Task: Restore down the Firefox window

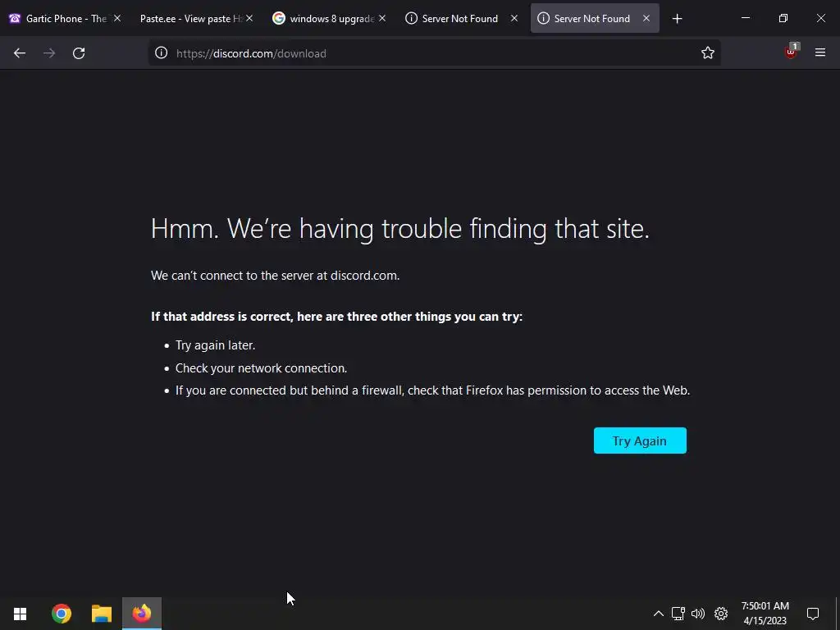Action: click(x=783, y=18)
